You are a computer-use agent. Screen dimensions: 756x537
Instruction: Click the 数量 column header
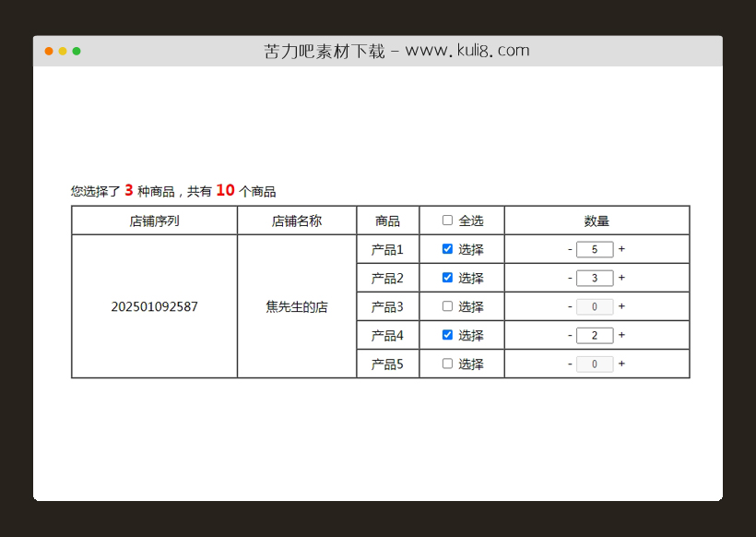tap(597, 220)
